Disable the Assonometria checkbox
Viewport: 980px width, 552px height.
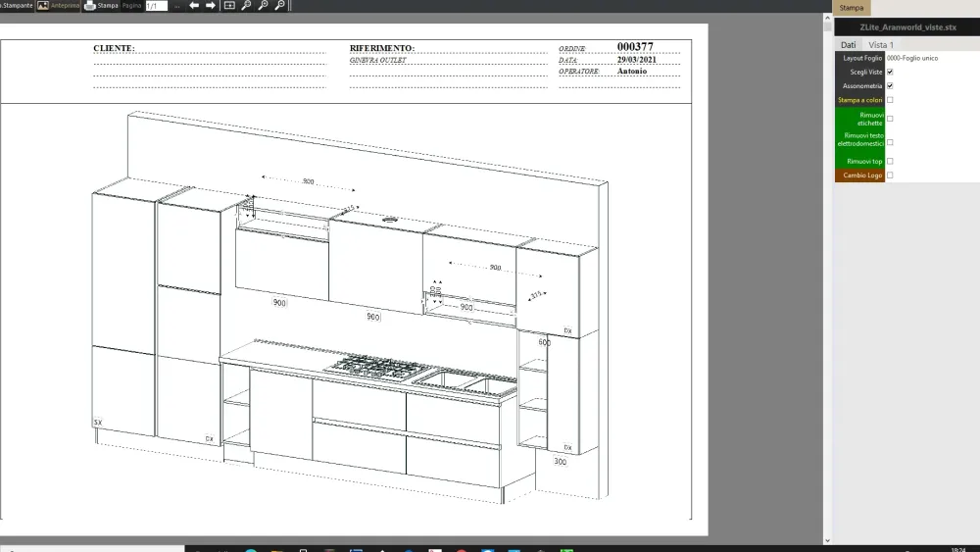[890, 85]
